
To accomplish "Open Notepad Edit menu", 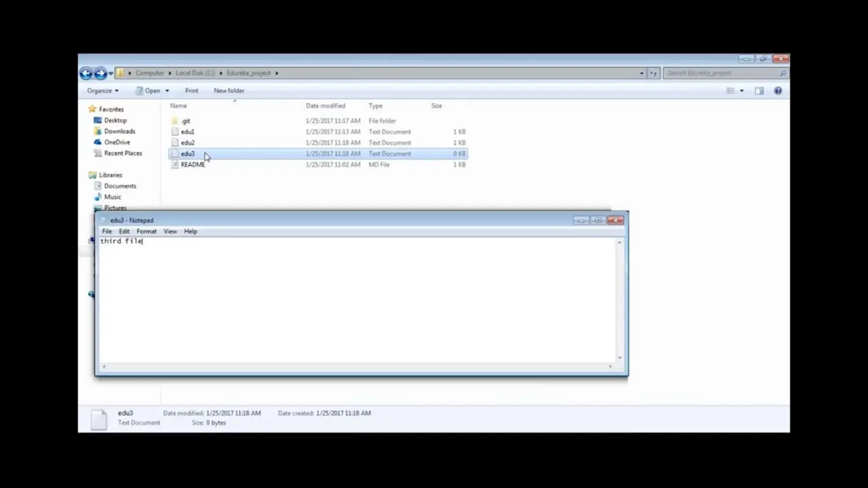I will click(x=124, y=231).
